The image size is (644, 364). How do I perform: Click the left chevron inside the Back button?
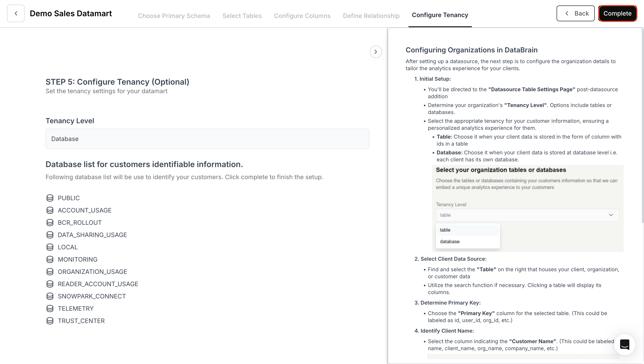tap(567, 13)
